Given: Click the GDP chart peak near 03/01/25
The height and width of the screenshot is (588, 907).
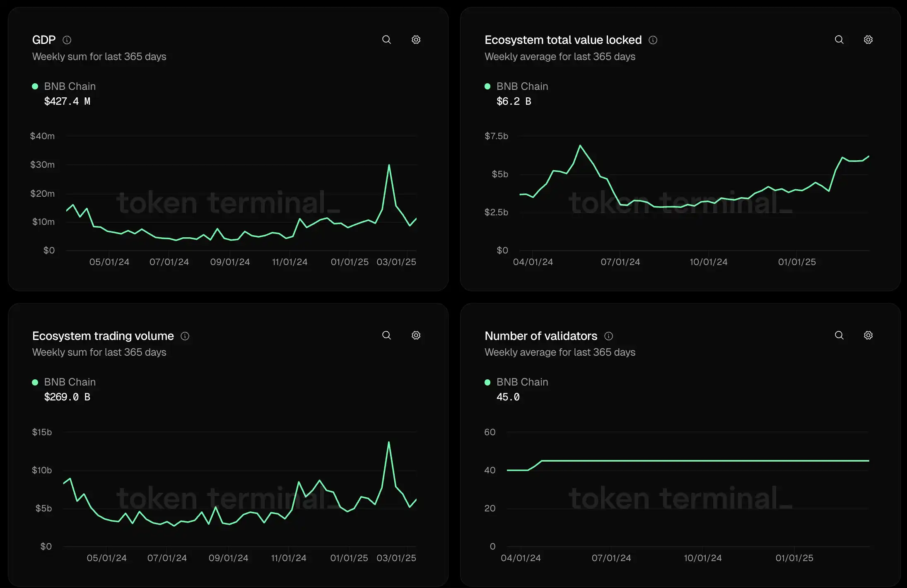Looking at the screenshot, I should click(x=389, y=165).
